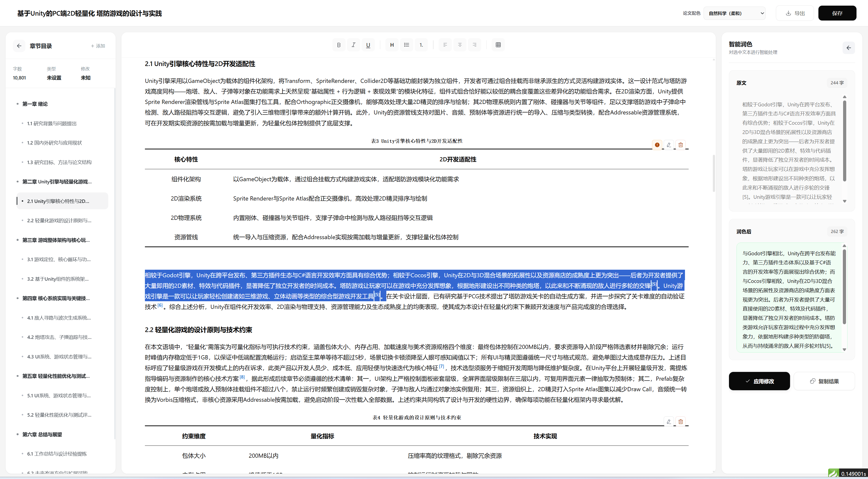Delete 表4 with its trash icon

coord(681,422)
